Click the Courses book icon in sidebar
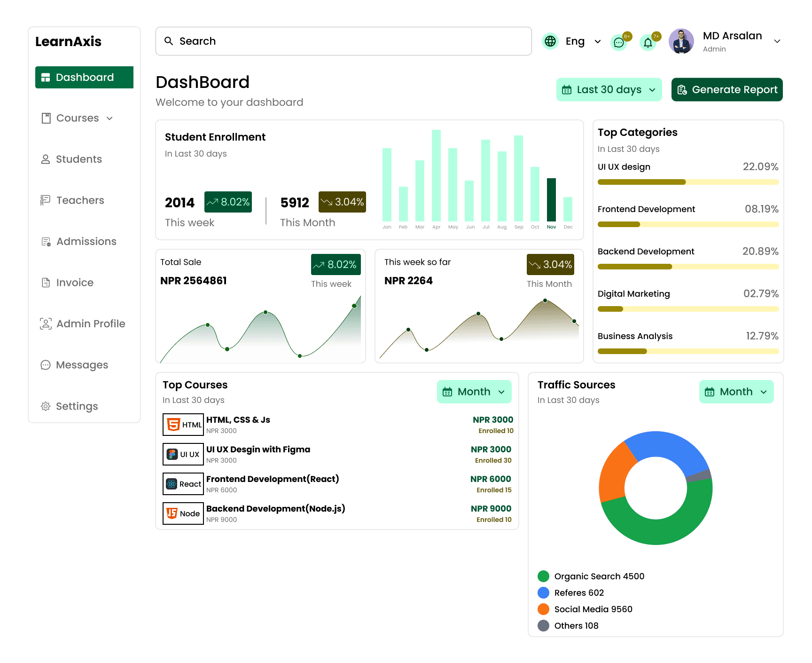 pyautogui.click(x=46, y=118)
